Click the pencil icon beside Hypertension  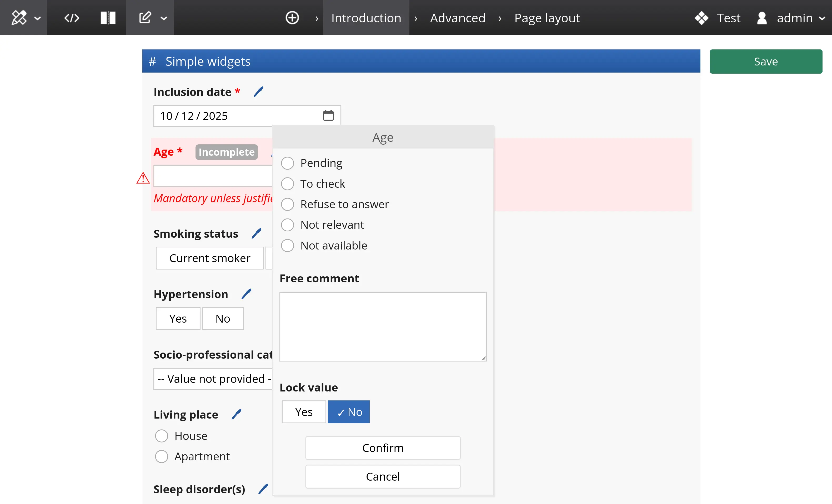tap(247, 294)
